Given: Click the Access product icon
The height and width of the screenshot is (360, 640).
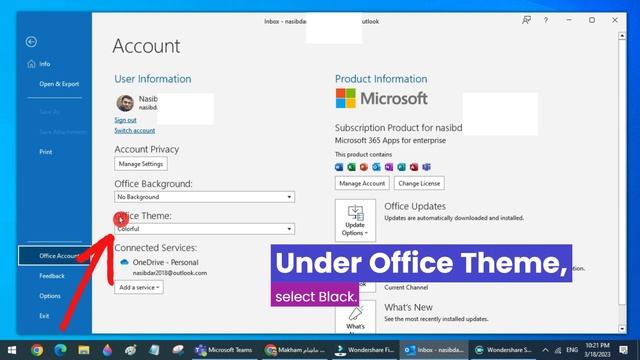Looking at the screenshot, I should pyautogui.click(x=414, y=167).
